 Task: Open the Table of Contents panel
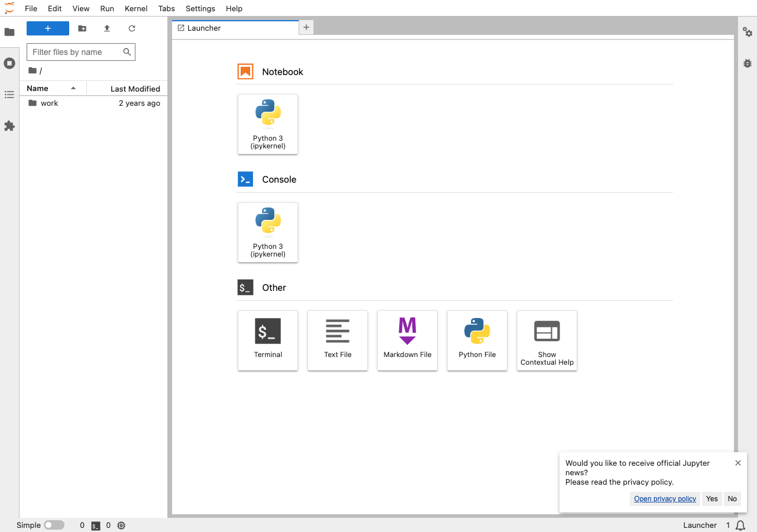click(x=9, y=95)
